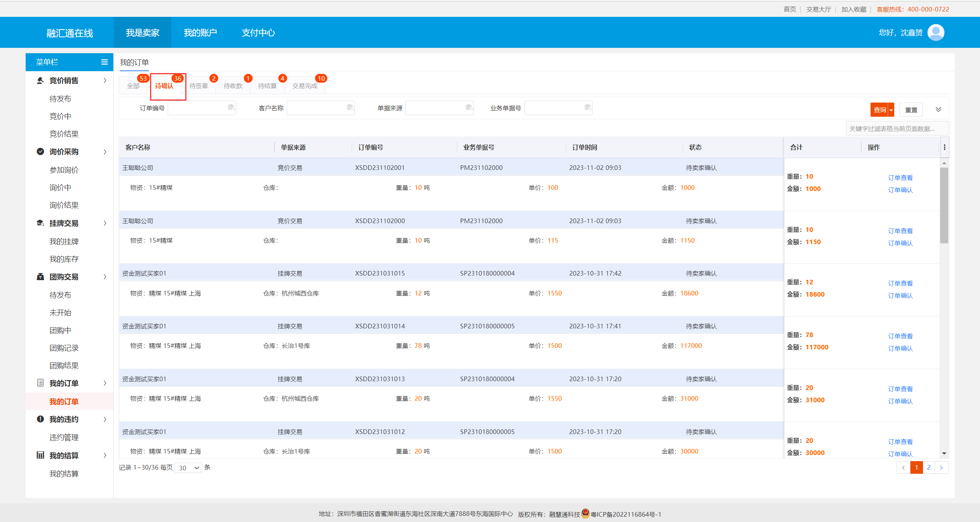This screenshot has width=980, height=522.
Task: Open 团购记录 in the sidebar
Action: point(64,348)
